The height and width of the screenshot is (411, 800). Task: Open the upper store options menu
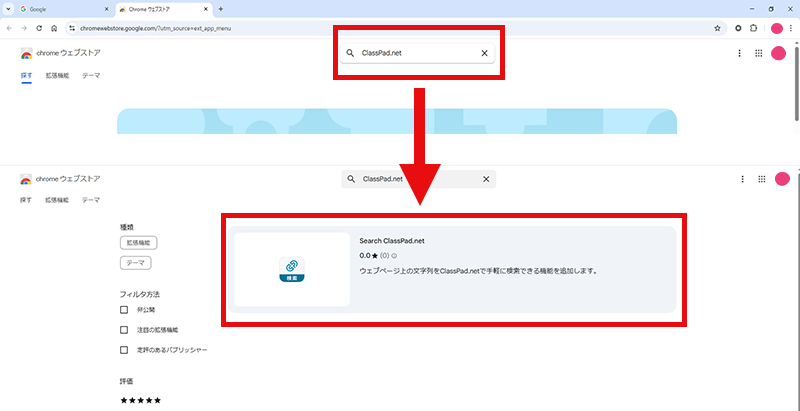click(739, 53)
